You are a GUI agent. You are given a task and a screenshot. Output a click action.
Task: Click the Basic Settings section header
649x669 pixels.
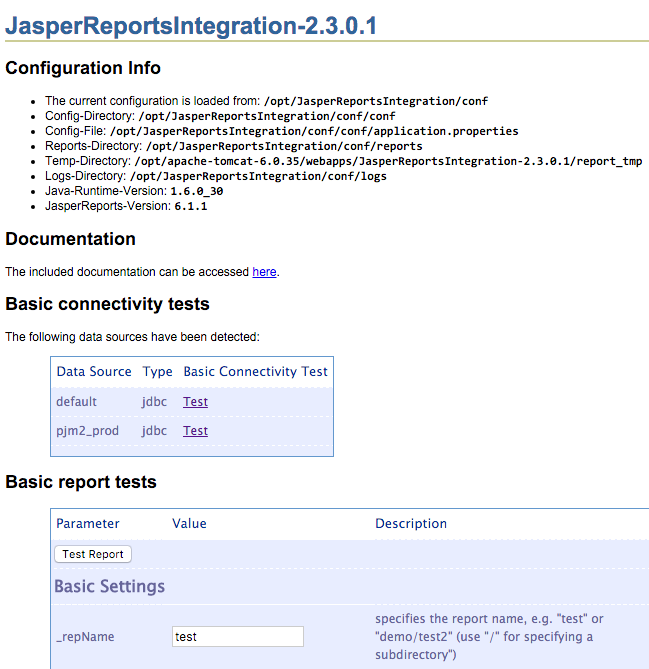click(109, 587)
